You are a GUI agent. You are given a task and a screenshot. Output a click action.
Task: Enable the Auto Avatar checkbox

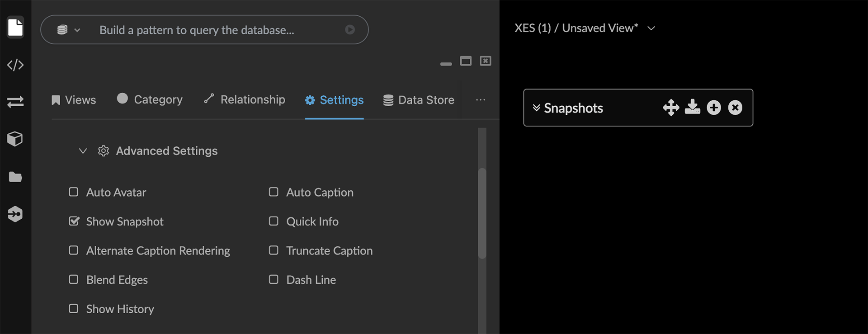coord(74,192)
